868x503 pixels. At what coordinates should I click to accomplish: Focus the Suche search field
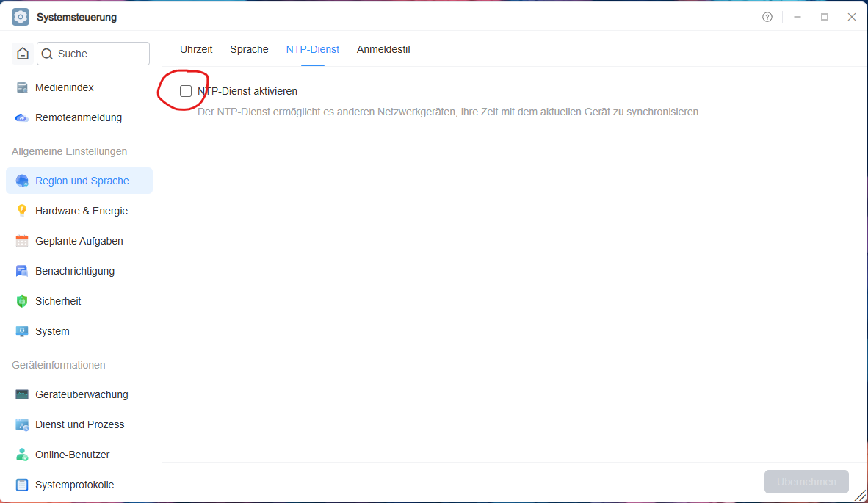click(x=93, y=54)
